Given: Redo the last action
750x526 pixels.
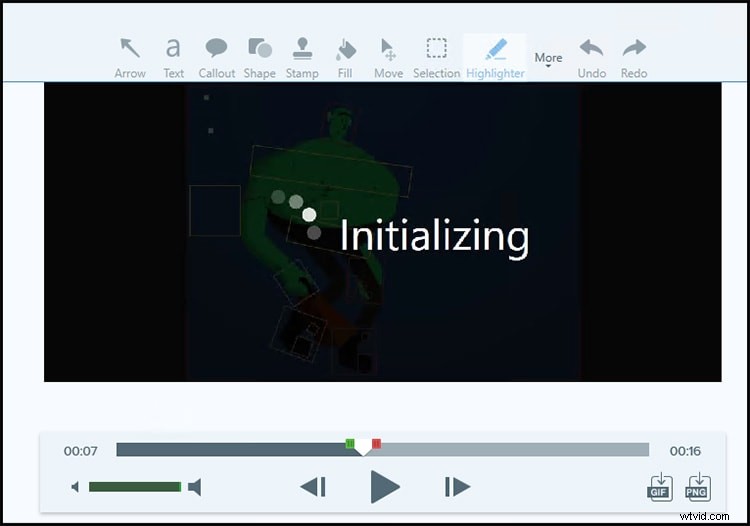Looking at the screenshot, I should click(x=634, y=58).
